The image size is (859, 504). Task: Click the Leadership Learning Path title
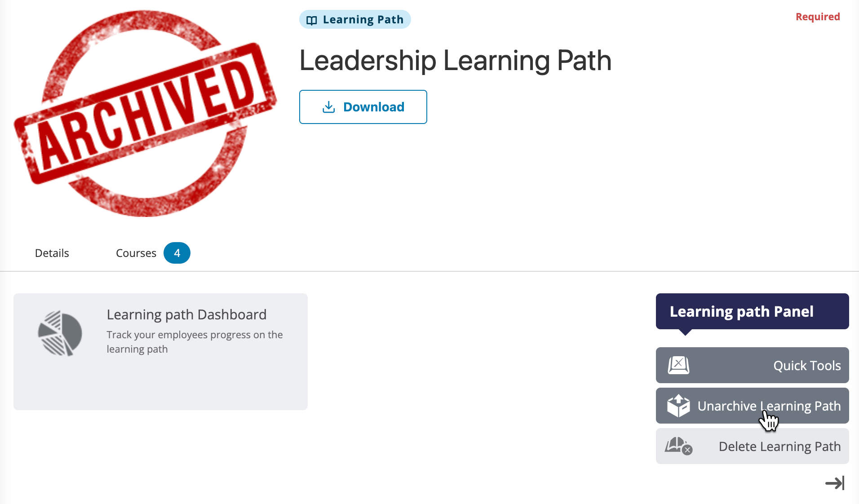(x=455, y=61)
